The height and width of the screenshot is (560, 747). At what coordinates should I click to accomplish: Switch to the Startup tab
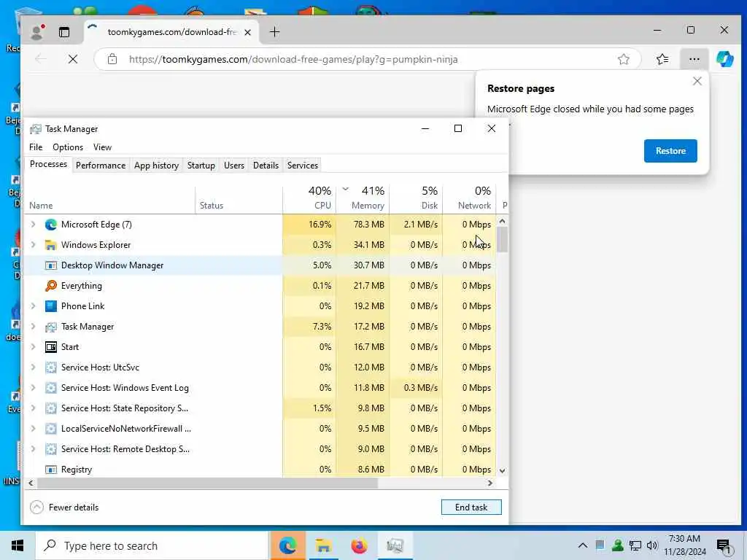coord(201,166)
